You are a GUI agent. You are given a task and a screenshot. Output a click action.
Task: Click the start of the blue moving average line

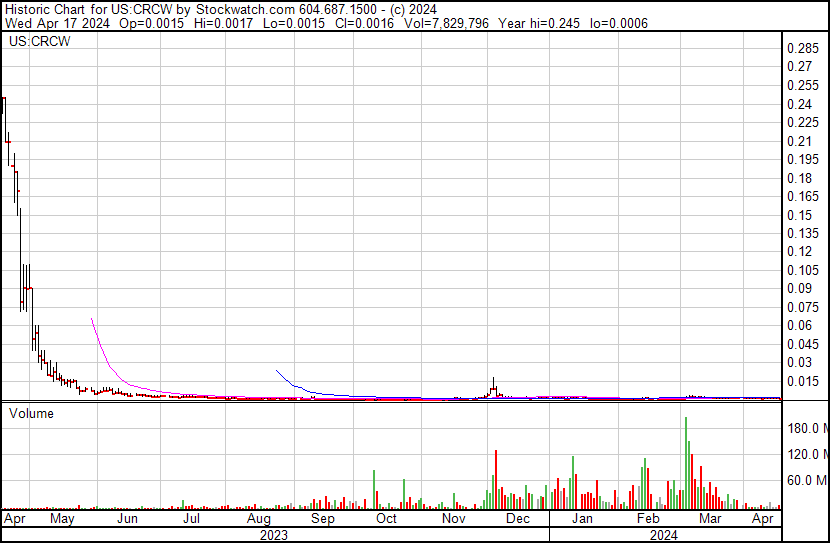click(276, 370)
